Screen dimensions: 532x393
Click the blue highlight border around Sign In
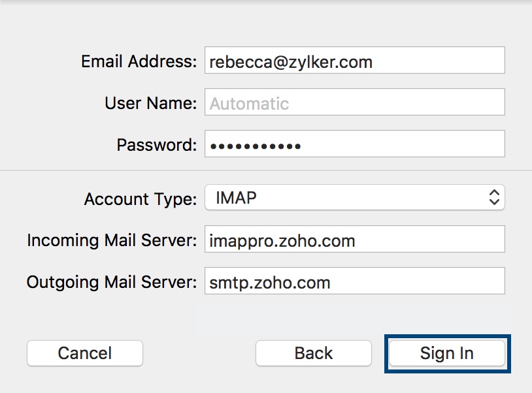tap(447, 337)
